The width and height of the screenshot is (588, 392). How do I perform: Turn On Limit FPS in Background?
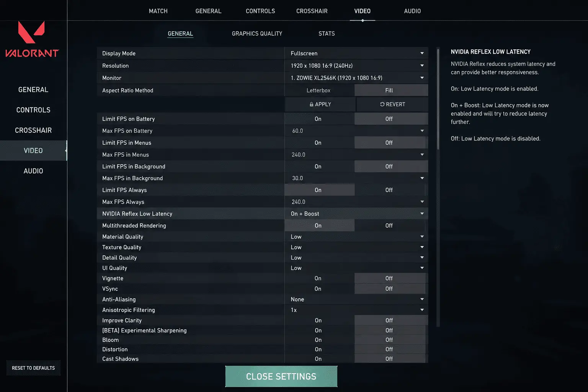(x=319, y=166)
